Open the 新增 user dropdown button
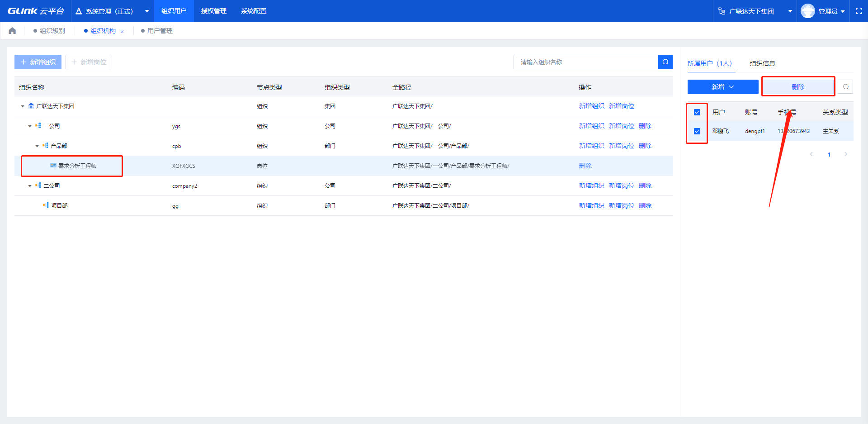 [723, 87]
